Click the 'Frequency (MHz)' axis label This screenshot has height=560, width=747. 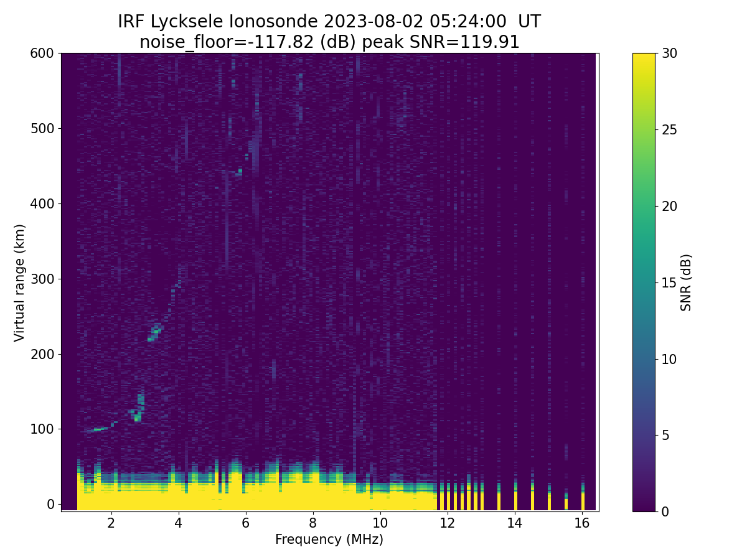329,539
